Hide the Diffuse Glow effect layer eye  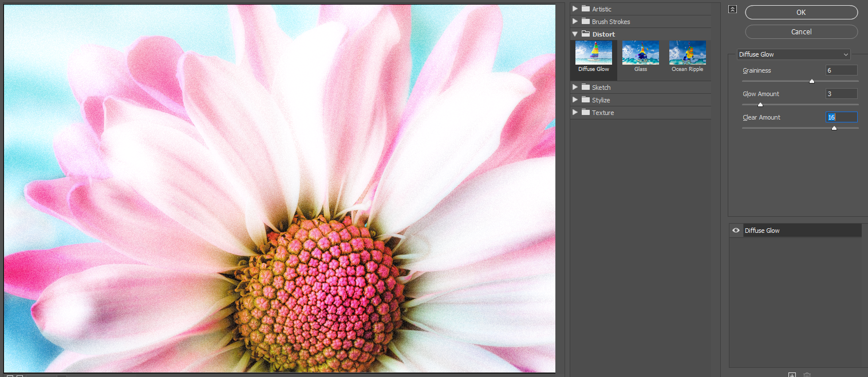pos(736,231)
